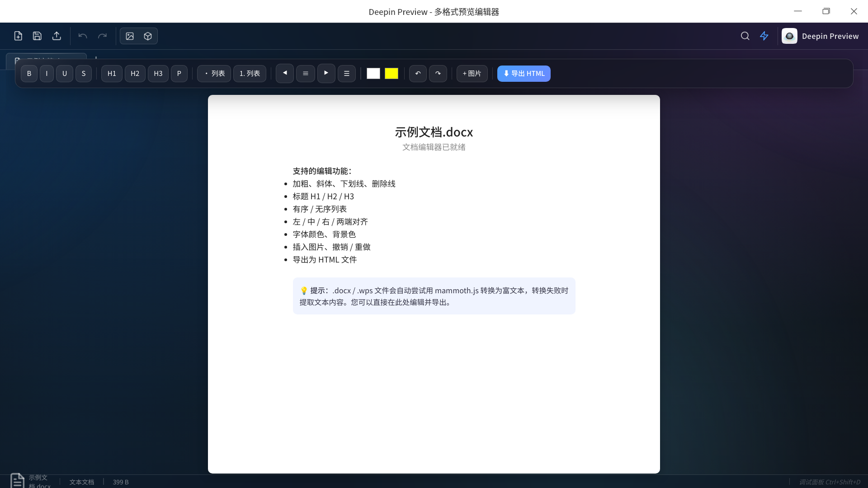Insert a numbered 1. 列表

click(x=250, y=73)
